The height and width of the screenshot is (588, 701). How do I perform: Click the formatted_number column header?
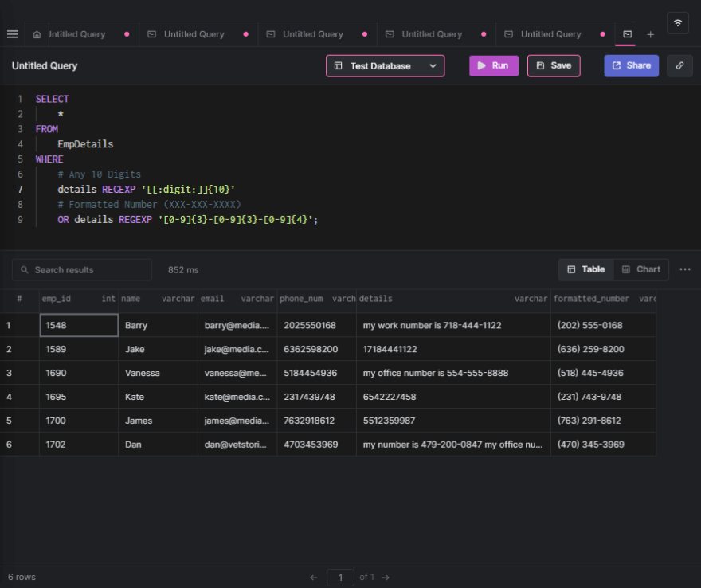604,299
